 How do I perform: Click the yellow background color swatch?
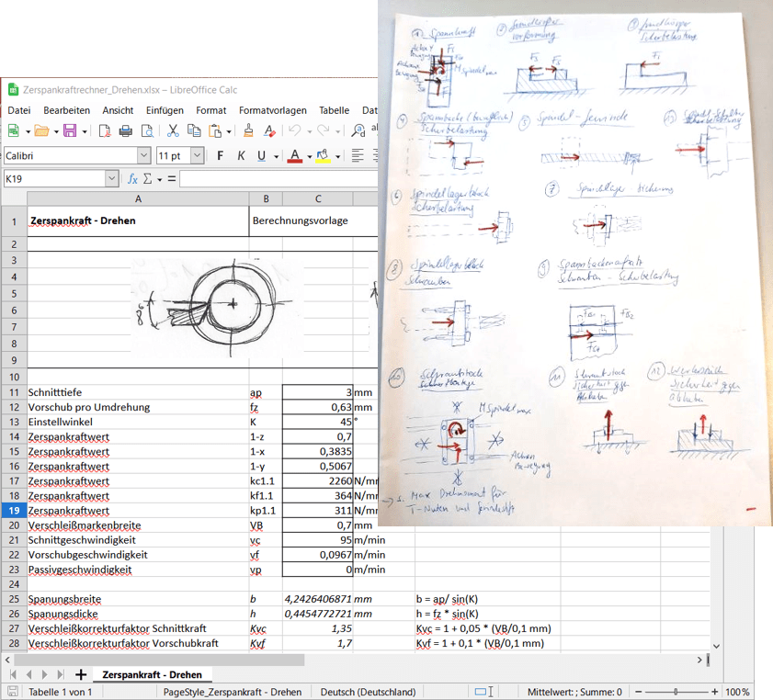pyautogui.click(x=323, y=155)
